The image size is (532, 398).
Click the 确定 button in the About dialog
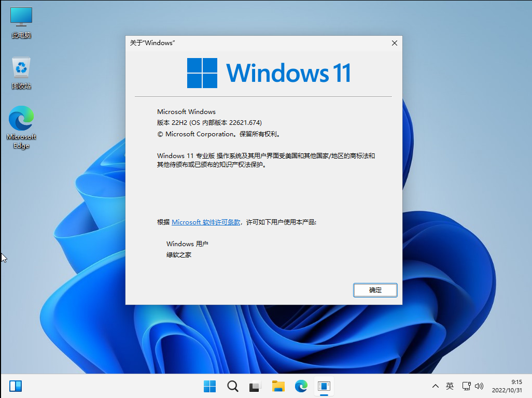click(x=375, y=290)
